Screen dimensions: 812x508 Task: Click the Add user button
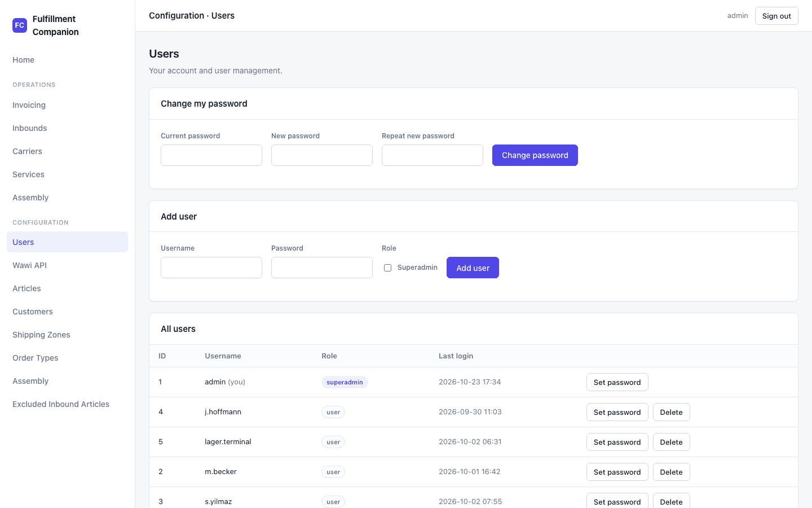(x=473, y=268)
